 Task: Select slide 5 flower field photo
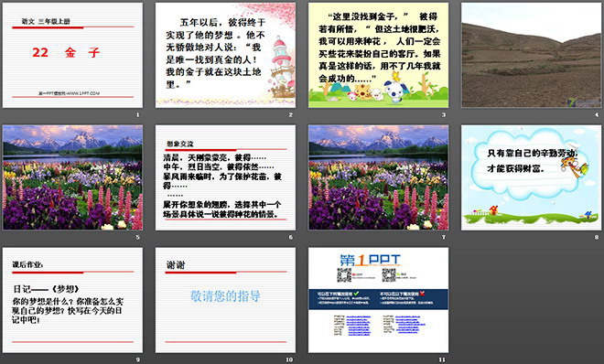(72, 177)
